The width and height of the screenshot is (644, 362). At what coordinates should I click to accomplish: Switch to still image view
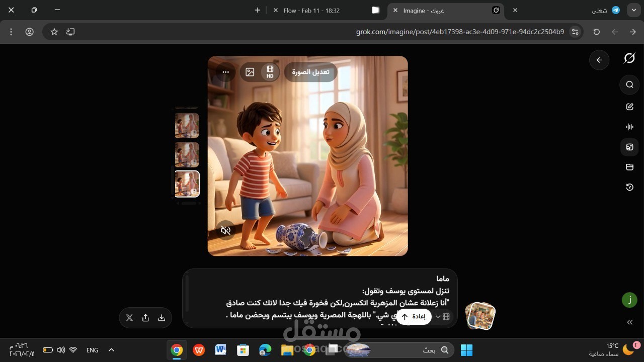click(250, 72)
